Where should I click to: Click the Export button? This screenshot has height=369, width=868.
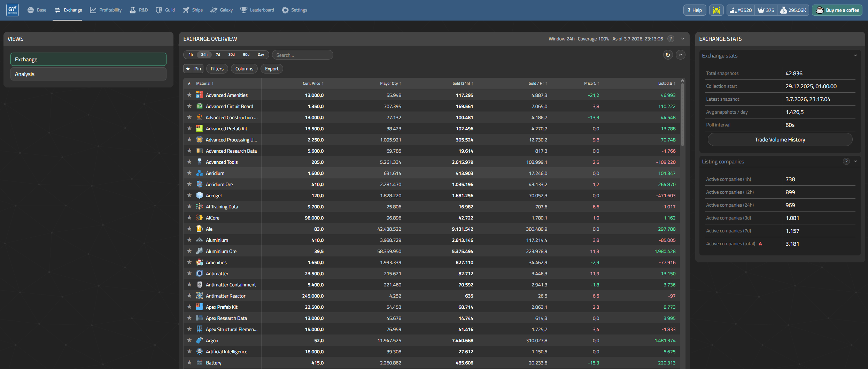point(272,69)
